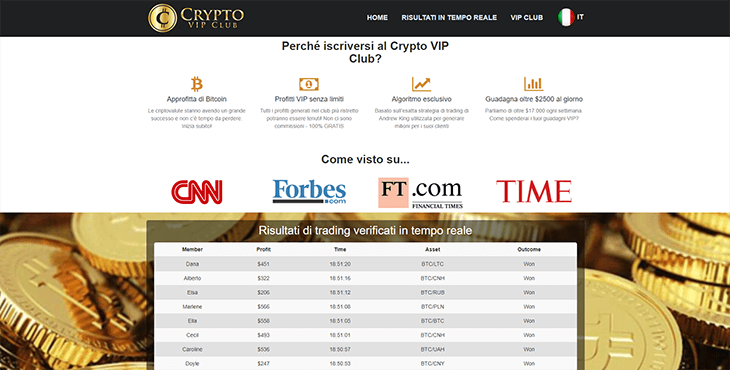Select member name Marlene in table
The width and height of the screenshot is (730, 370).
tap(192, 307)
